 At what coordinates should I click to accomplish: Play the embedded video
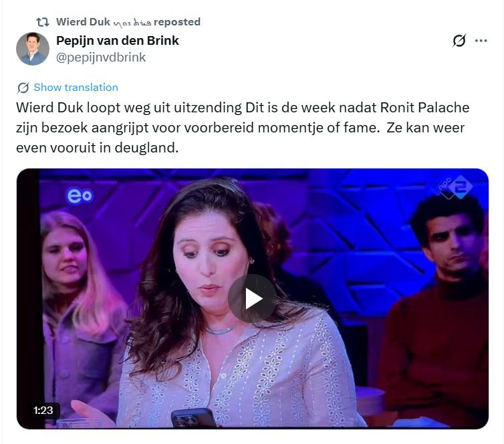(253, 299)
